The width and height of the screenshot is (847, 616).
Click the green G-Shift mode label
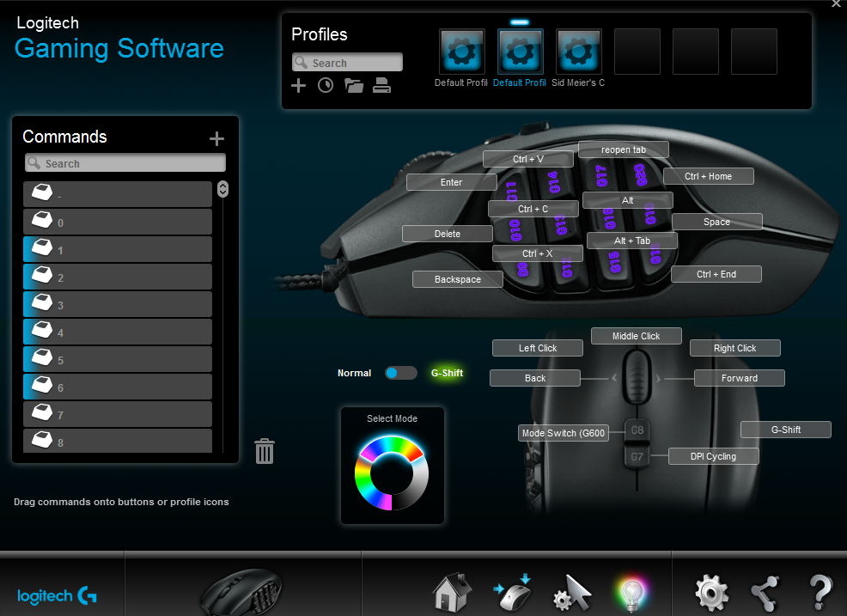point(447,373)
